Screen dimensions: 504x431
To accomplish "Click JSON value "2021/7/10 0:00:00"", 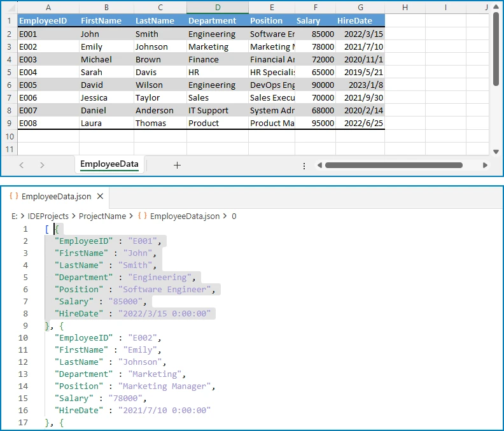I will pyautogui.click(x=164, y=410).
